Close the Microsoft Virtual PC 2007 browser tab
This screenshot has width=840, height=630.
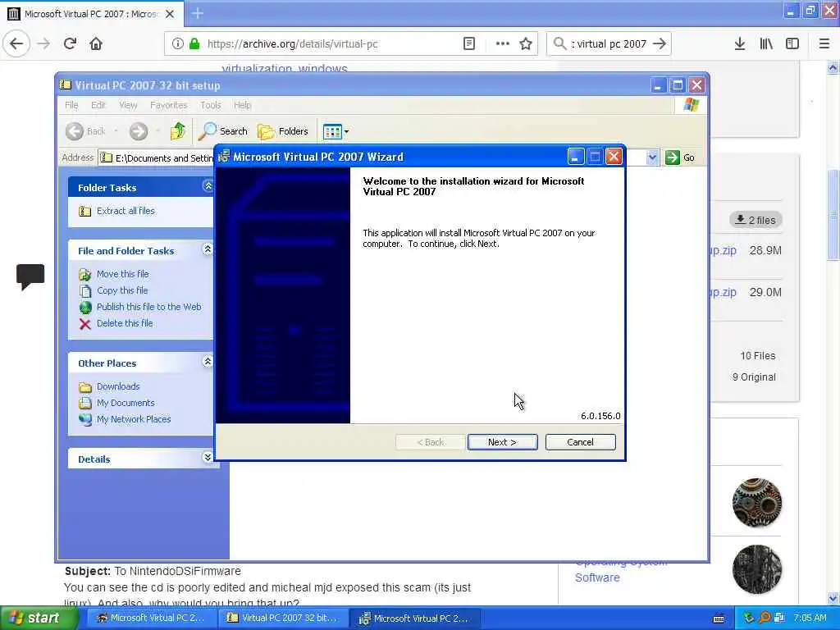coord(170,14)
